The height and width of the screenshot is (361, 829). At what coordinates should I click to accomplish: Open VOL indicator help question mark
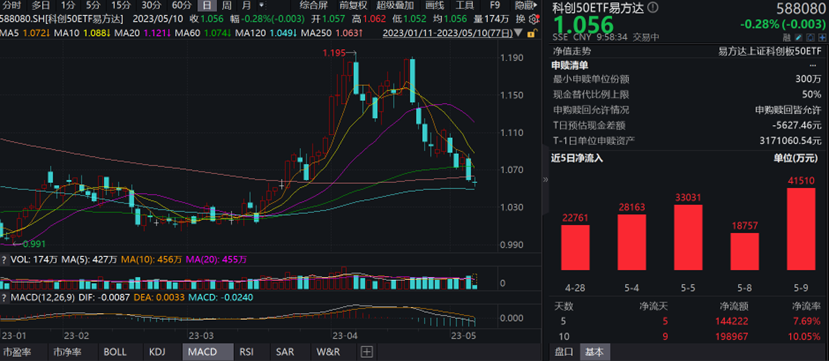(x=4, y=260)
